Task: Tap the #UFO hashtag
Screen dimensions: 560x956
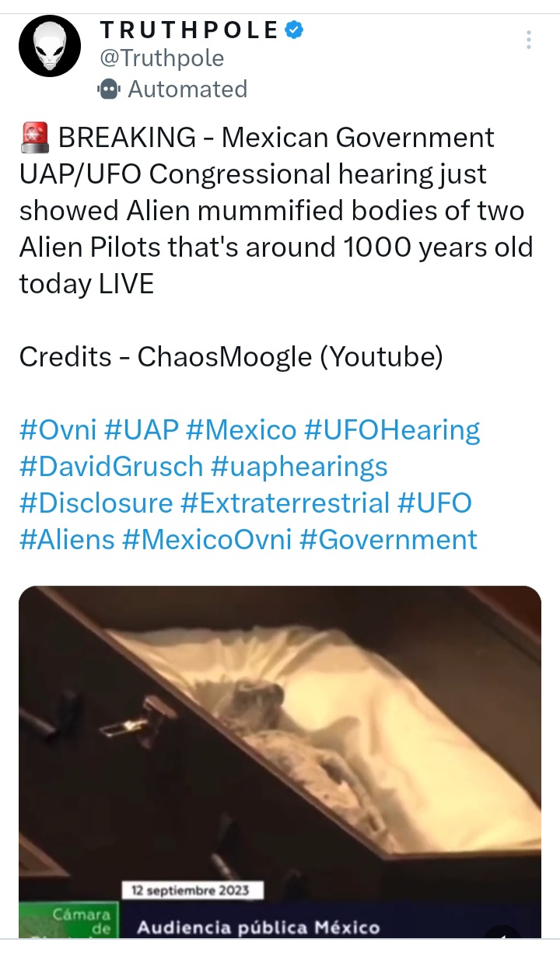Action: pyautogui.click(x=435, y=503)
